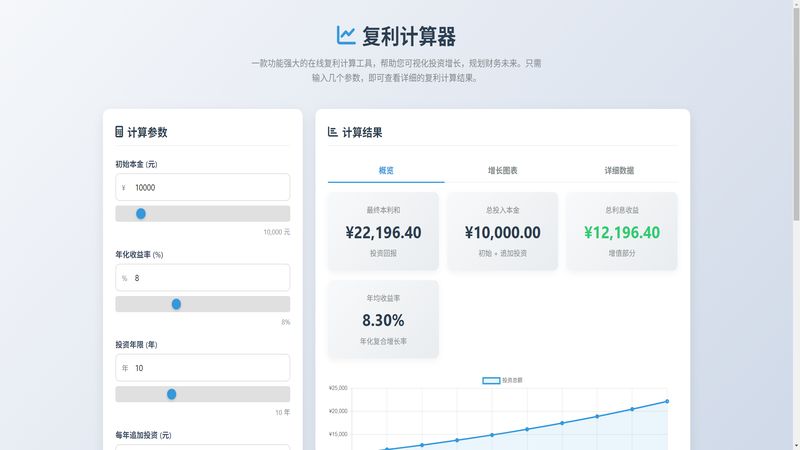Select the 最终本利和 result card
800x450 pixels.
point(383,232)
